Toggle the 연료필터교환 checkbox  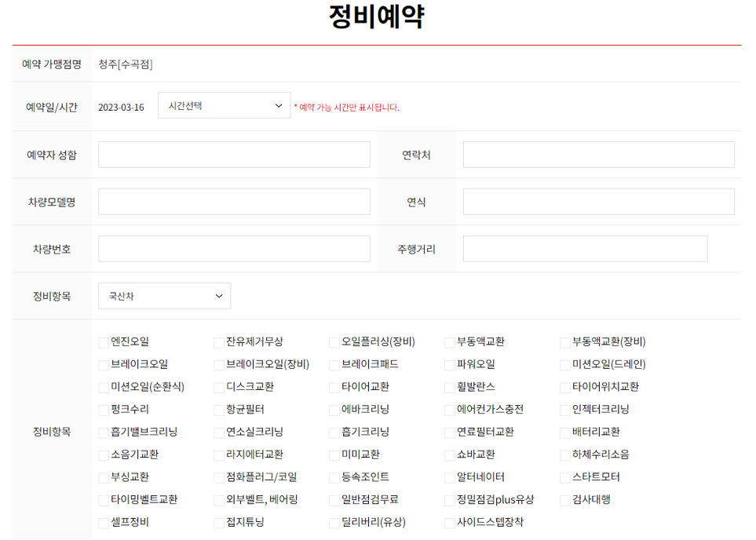pos(449,433)
